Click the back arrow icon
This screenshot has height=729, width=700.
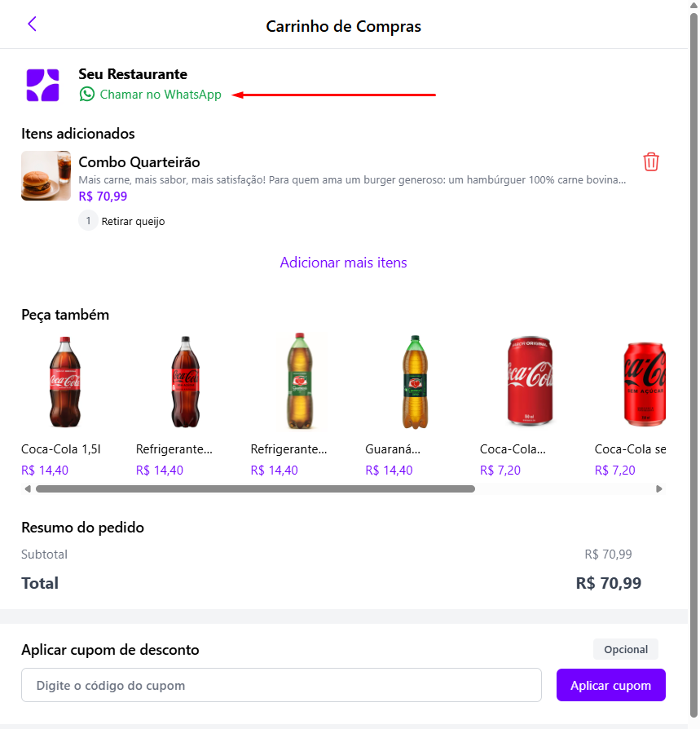[x=33, y=24]
